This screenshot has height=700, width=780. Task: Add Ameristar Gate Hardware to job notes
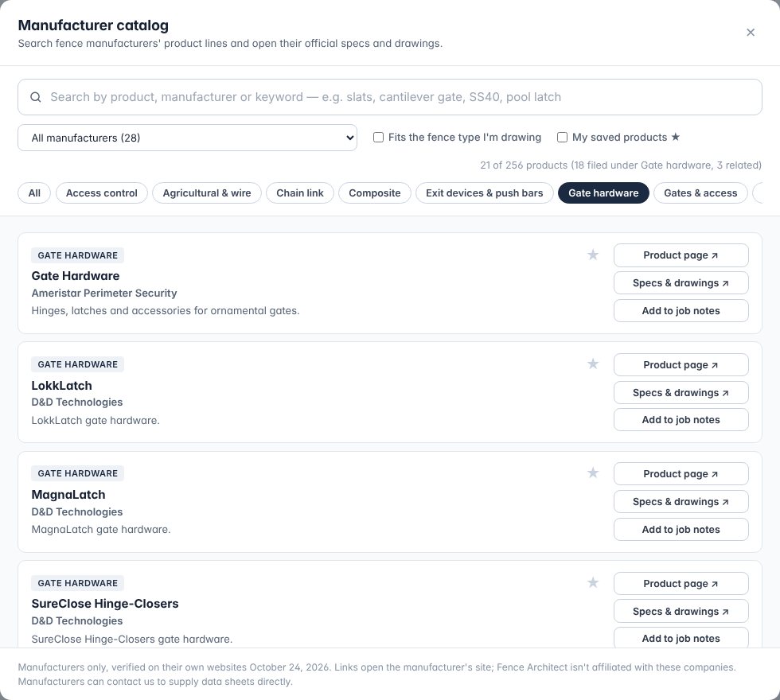pos(681,311)
